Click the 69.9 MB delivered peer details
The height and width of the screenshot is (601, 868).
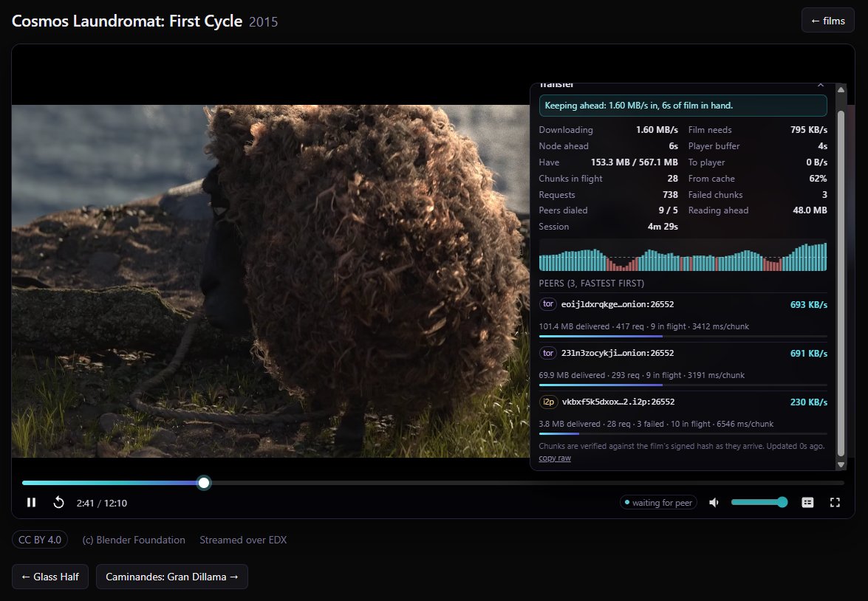click(642, 375)
